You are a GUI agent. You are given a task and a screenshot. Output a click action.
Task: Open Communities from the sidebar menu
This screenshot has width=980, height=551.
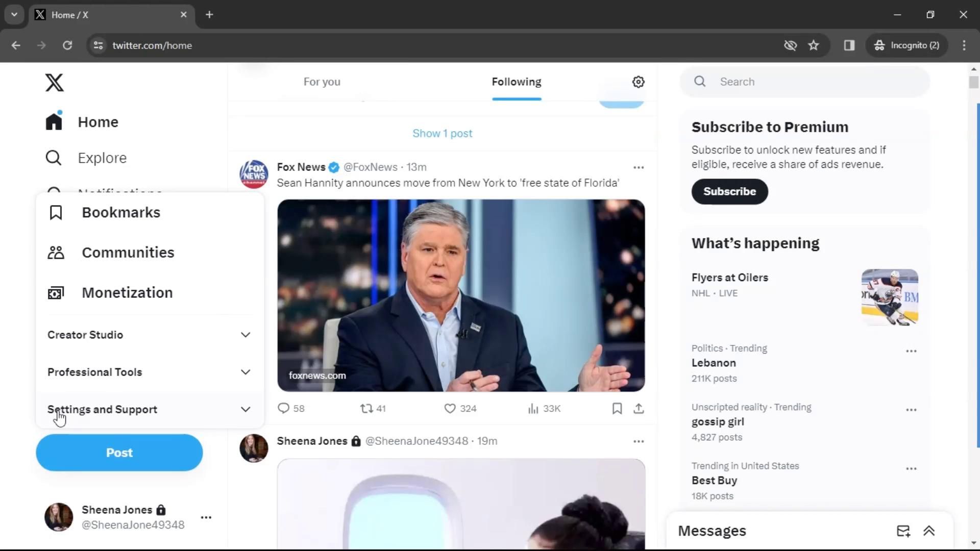tap(128, 253)
